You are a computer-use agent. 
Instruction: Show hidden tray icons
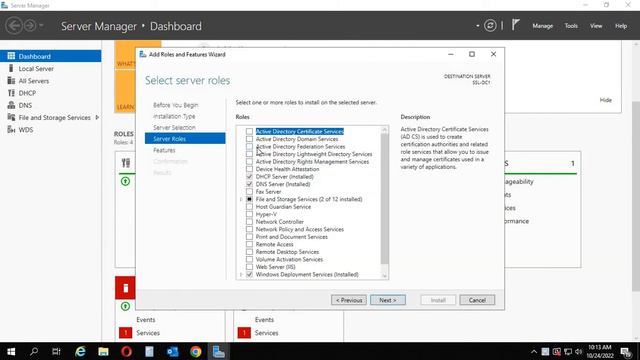coord(534,351)
